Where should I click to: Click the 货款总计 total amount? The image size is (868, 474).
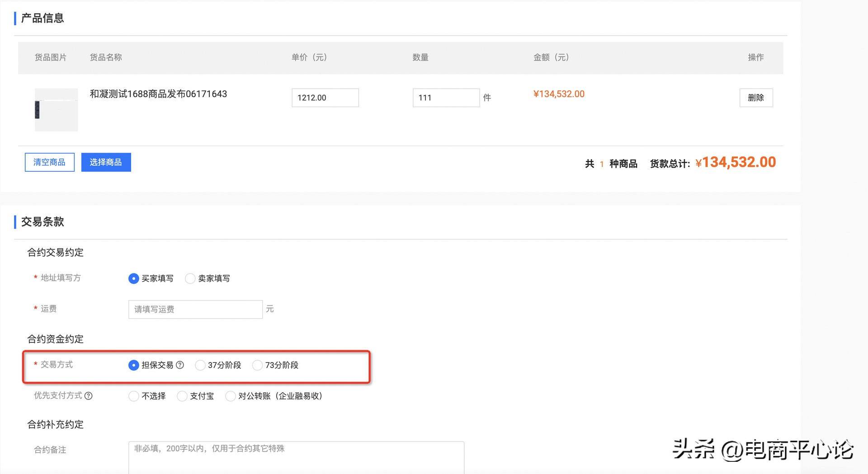tap(736, 162)
